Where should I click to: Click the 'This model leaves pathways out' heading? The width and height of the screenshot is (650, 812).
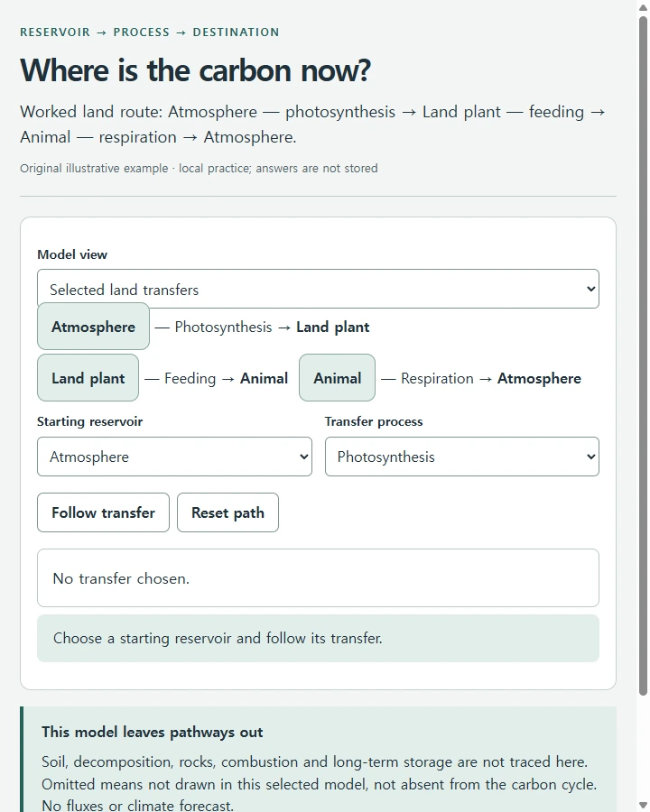coord(153,732)
